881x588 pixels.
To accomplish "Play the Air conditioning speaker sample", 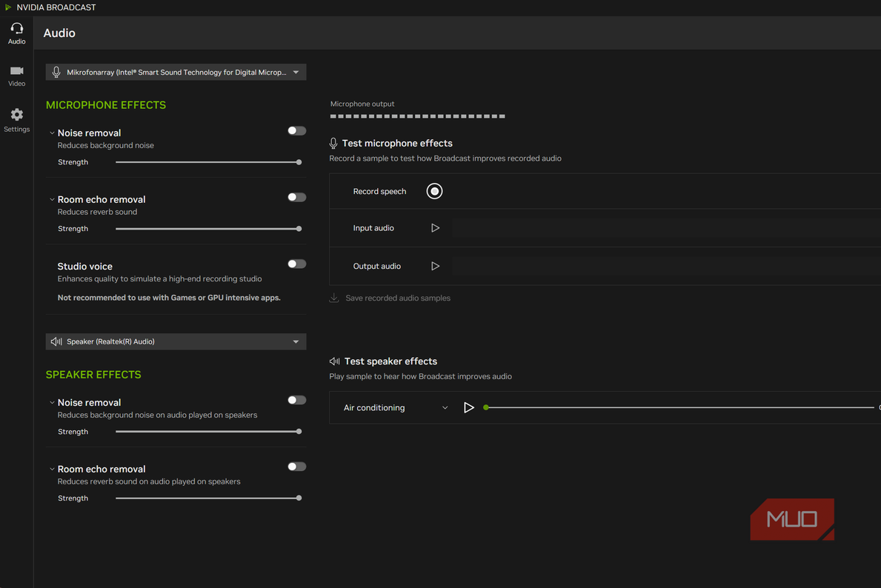I will pos(468,408).
